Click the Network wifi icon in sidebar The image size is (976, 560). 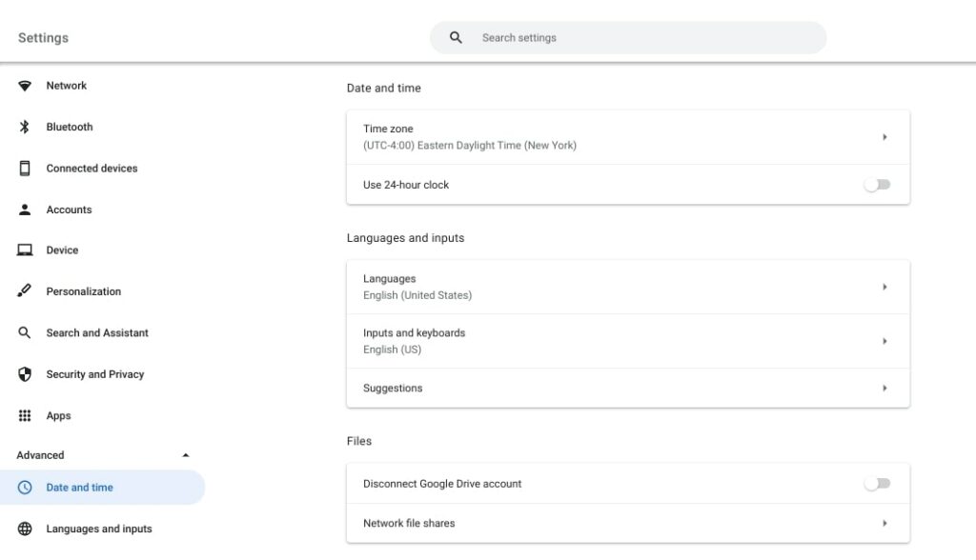point(25,86)
